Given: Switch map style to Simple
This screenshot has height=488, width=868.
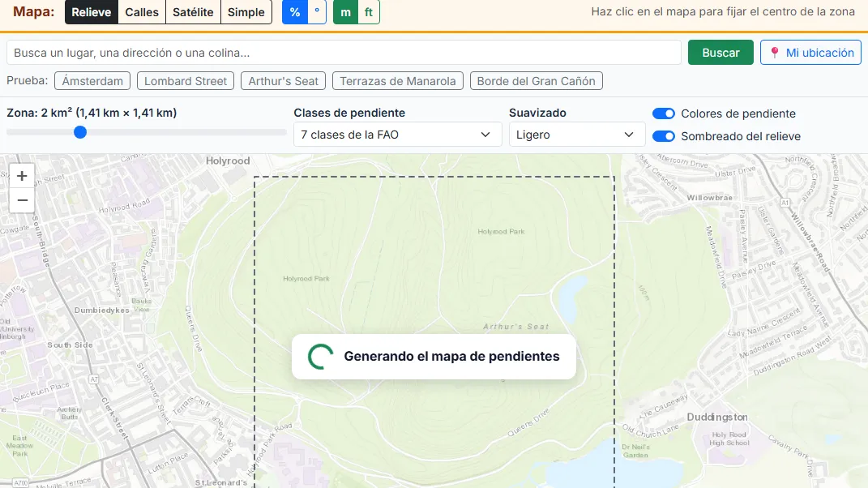Looking at the screenshot, I should pyautogui.click(x=246, y=12).
